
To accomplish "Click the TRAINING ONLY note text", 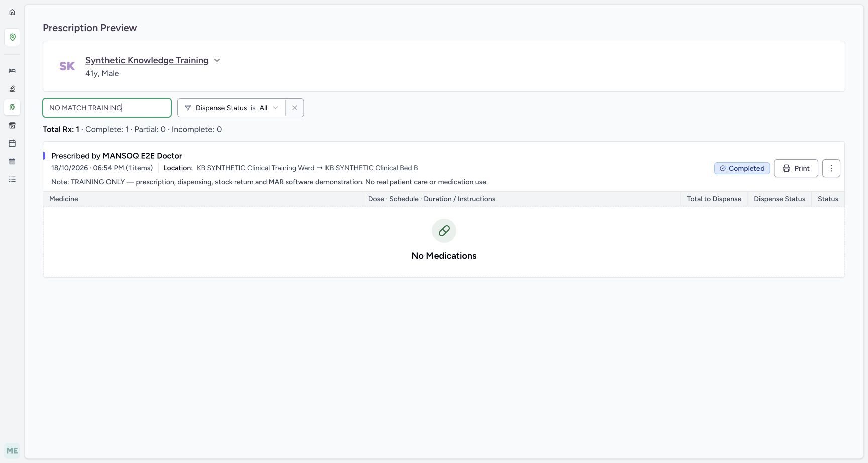I will click(x=269, y=182).
